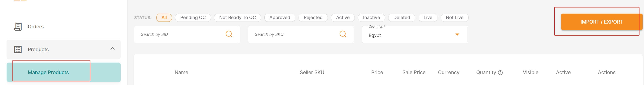Collapse the Products menu chevron
644x85 pixels.
(113, 49)
